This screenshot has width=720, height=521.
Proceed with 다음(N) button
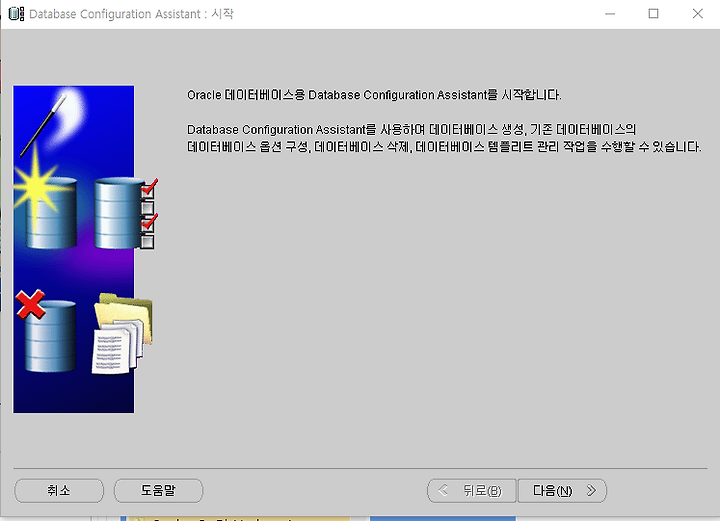pos(562,491)
